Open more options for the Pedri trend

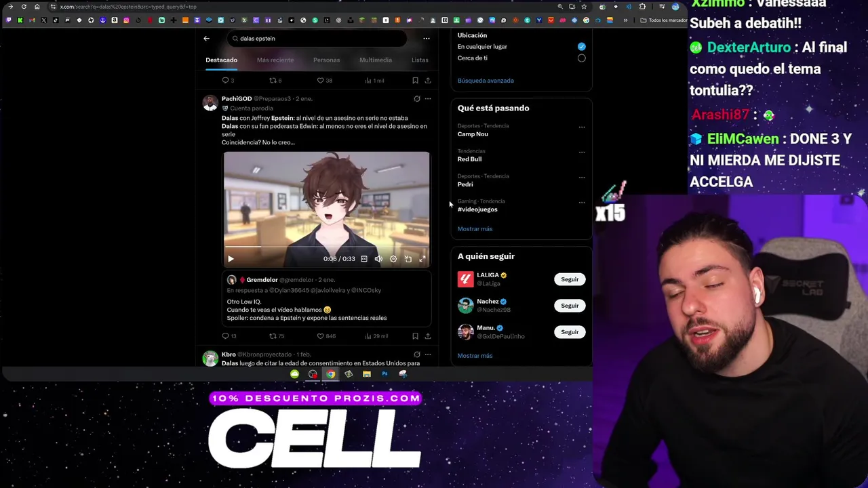coord(581,178)
